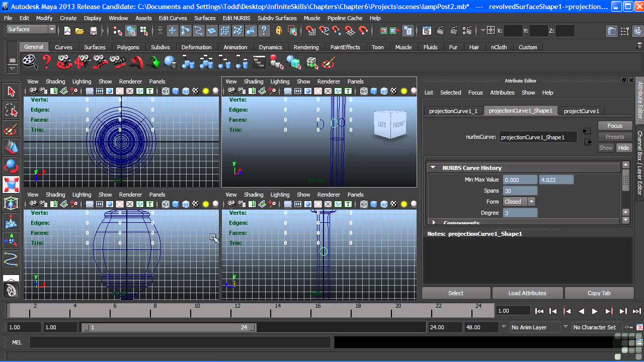Save scene using the floppy disk icon
Image resolution: width=644 pixels, height=362 pixels.
(x=93, y=31)
